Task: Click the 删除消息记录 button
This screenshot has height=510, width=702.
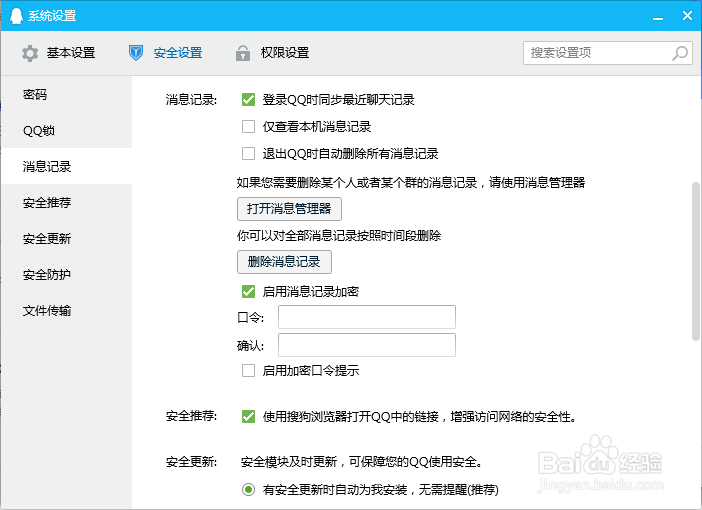Action: [x=284, y=262]
